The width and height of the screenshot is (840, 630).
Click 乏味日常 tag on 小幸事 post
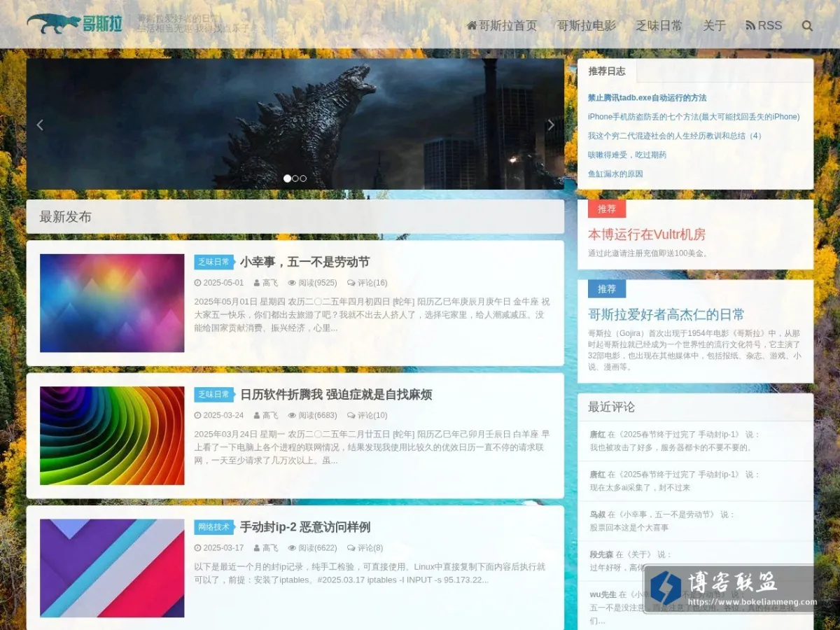click(x=214, y=262)
